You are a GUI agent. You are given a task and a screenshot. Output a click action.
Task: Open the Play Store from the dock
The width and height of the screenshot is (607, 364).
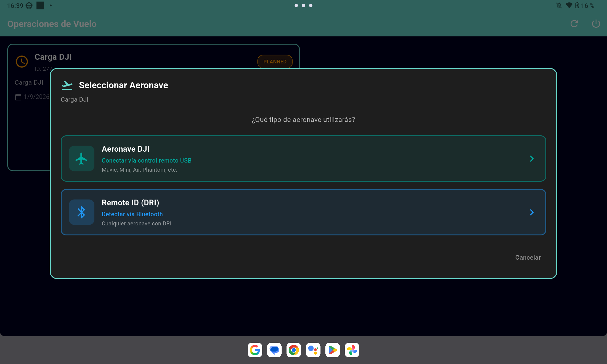[x=333, y=350]
